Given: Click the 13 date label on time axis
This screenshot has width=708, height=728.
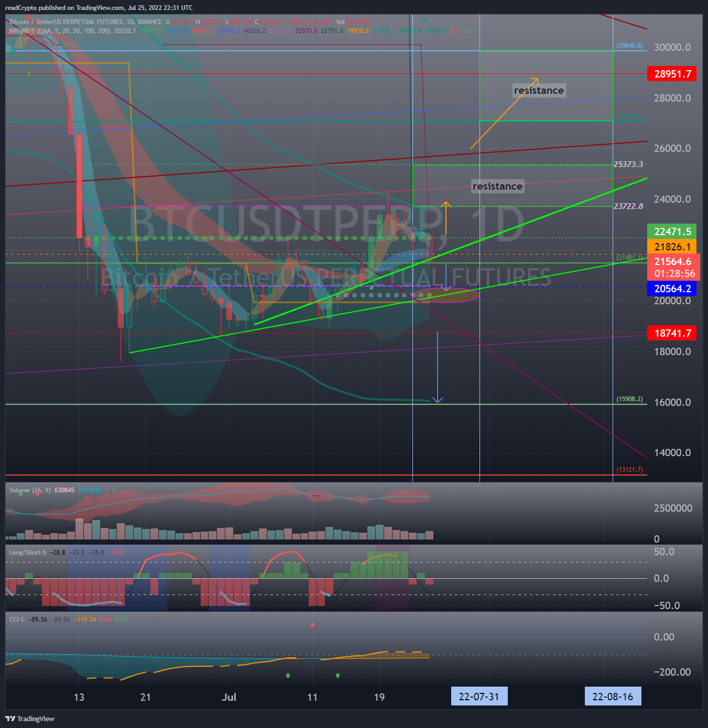Looking at the screenshot, I should (79, 697).
